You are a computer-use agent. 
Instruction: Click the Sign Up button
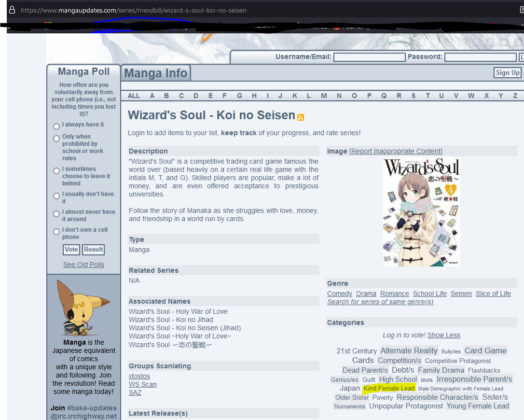point(507,72)
